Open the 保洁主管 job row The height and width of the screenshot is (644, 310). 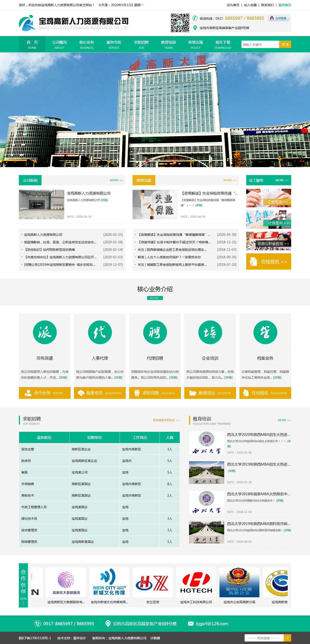(x=99, y=449)
